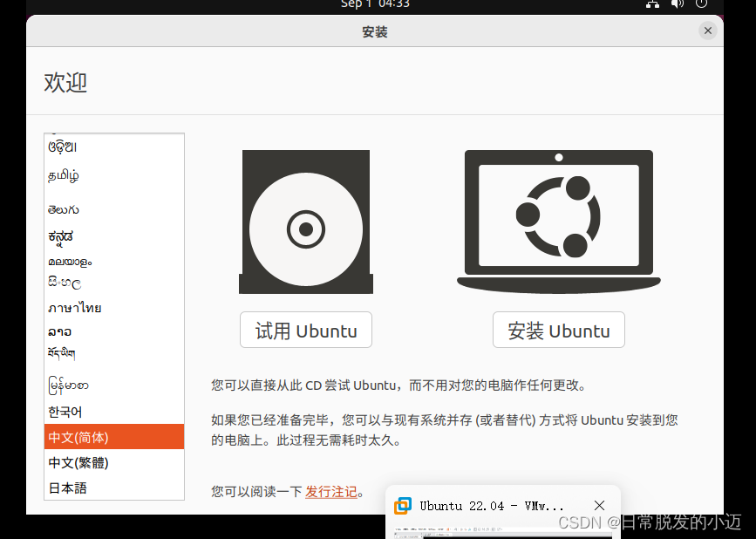Click the laptop Install Ubuntu icon
Viewport: 756px width, 539px height.
558,222
